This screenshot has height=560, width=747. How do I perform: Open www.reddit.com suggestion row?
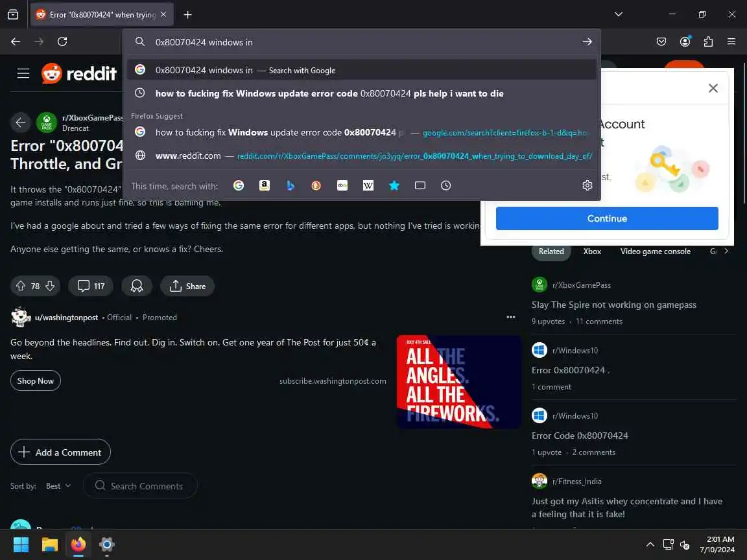click(x=362, y=156)
